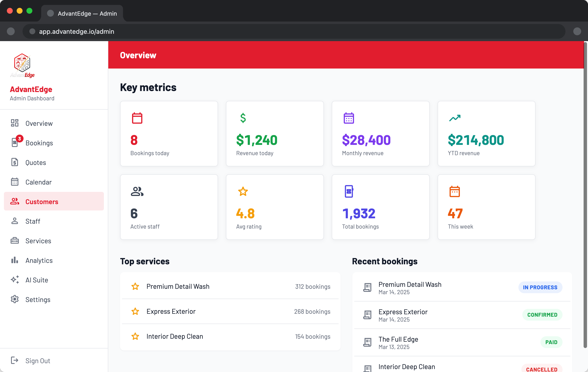Click the Staff person icon in the sidebar
588x372 pixels.
pyautogui.click(x=15, y=221)
